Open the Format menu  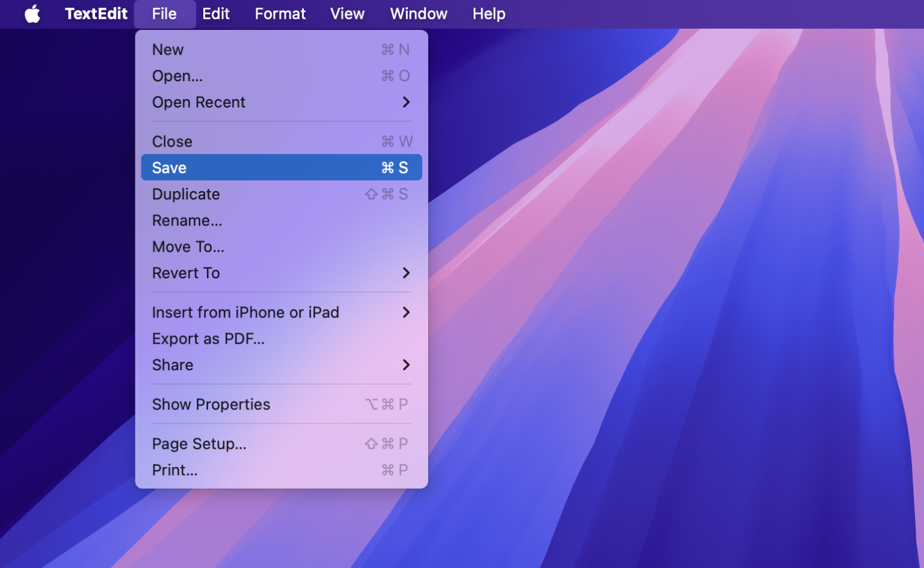pyautogui.click(x=280, y=14)
